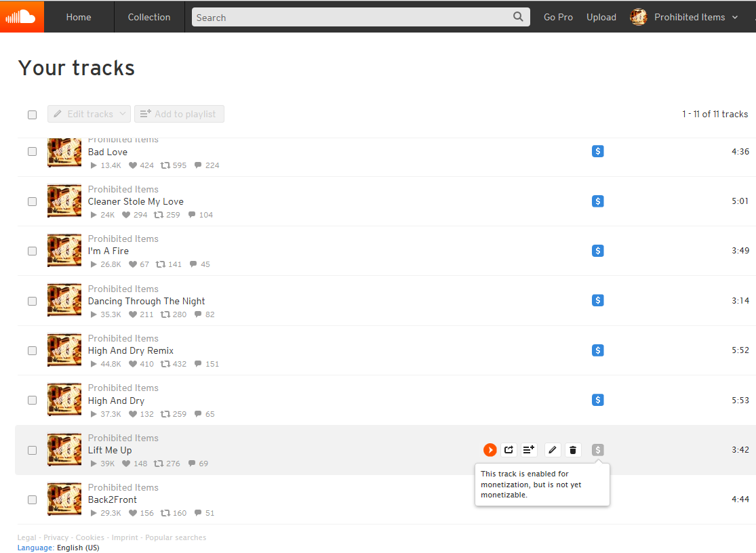Open the Lift Me Up track title
Image resolution: width=756 pixels, height=553 pixels.
(110, 451)
